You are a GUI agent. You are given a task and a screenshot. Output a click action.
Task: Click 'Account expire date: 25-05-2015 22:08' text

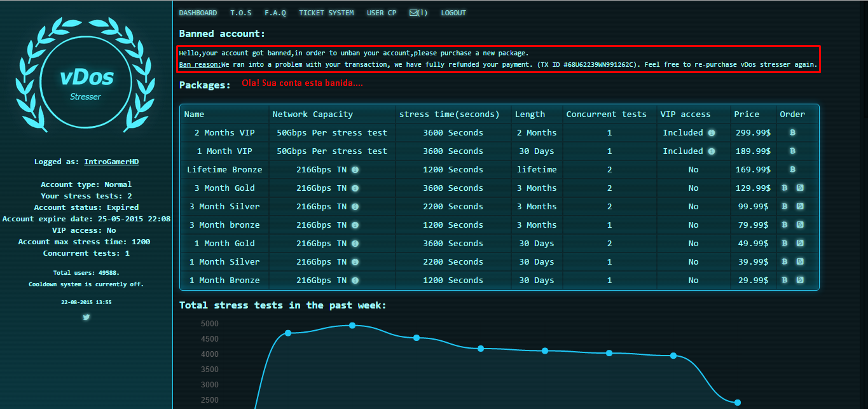point(86,219)
